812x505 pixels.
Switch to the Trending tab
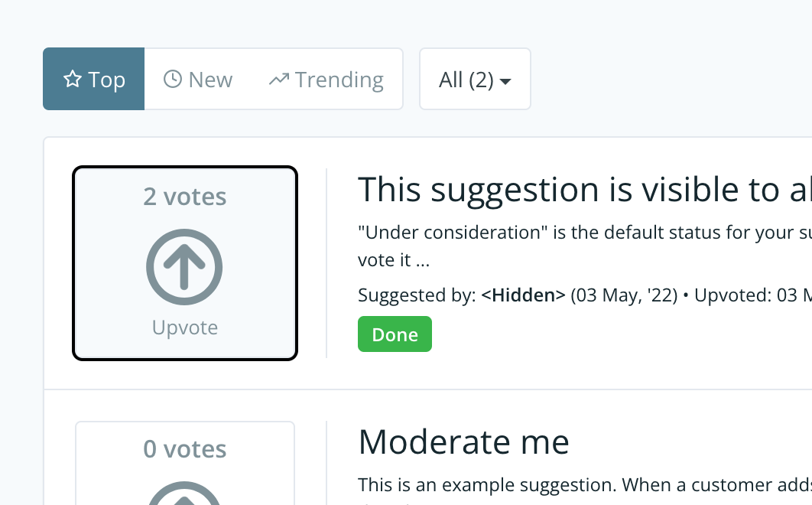coord(326,78)
